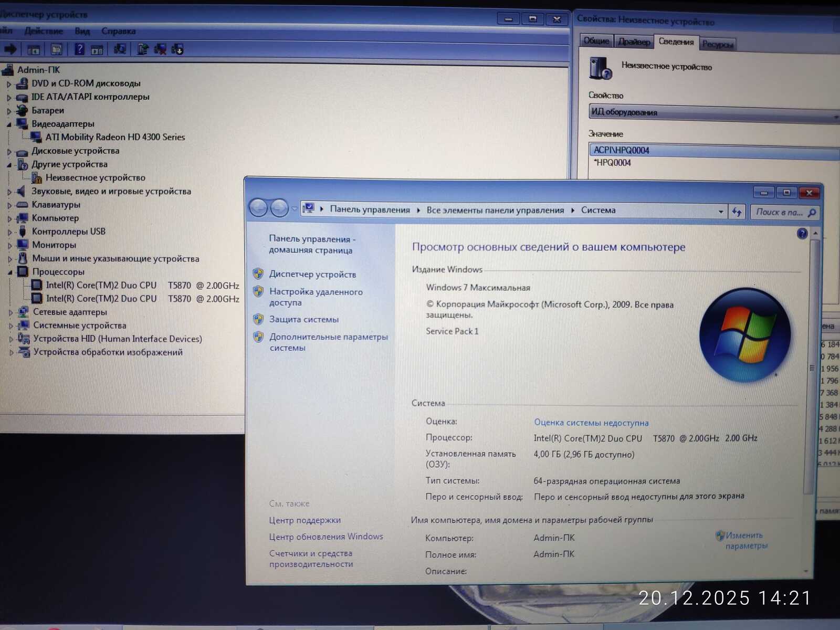Click the shield icon beside Защита системы

(258, 319)
